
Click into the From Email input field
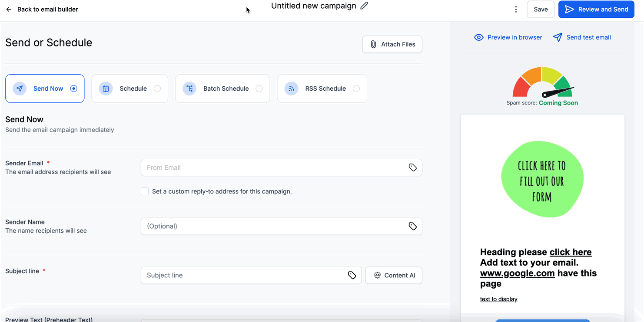[274, 168]
